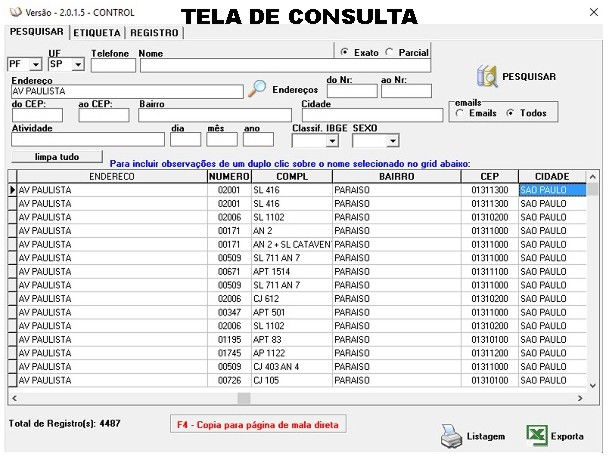Click the CEP cell 01311200
Viewport: 609px width, 463px height.
click(x=490, y=353)
